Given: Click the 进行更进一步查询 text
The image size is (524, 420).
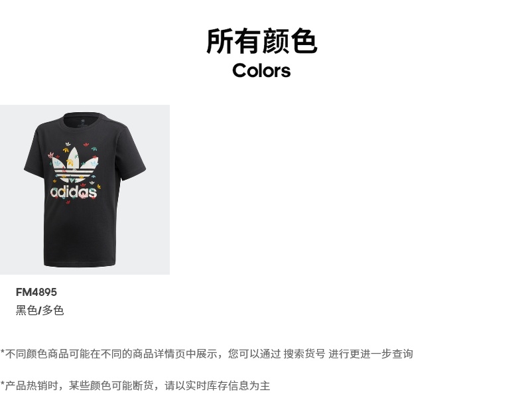Looking at the screenshot, I should 371,354.
